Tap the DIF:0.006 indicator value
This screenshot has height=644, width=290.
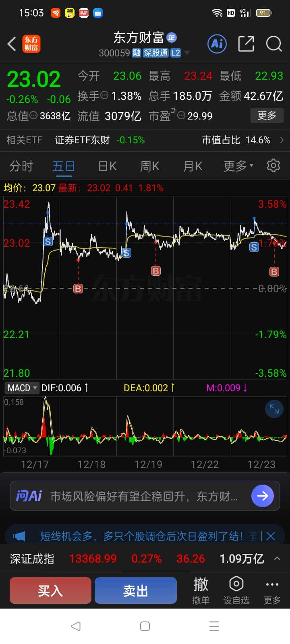(64, 388)
